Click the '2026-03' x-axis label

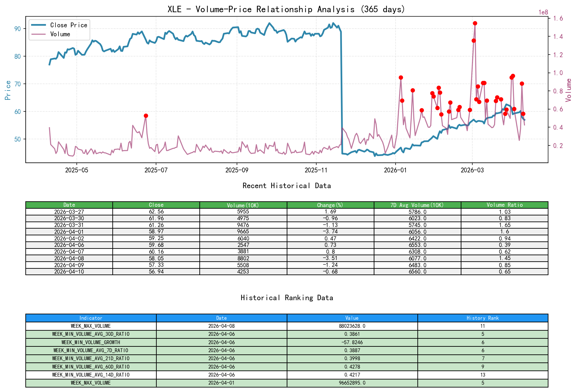[x=472, y=170]
